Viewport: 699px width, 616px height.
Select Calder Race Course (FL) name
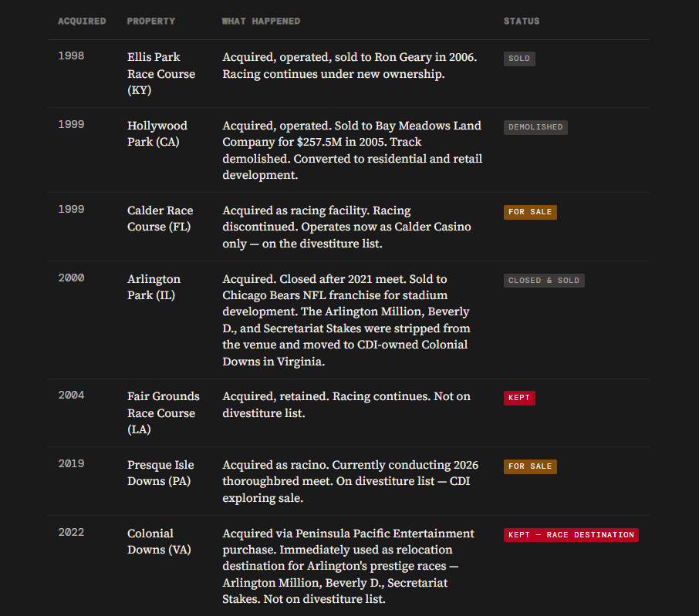pos(160,218)
